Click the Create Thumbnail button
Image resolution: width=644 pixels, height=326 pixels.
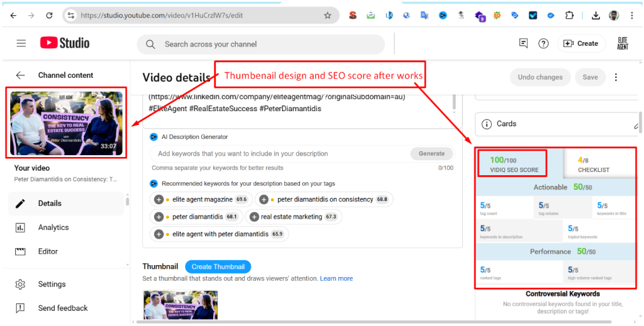(x=218, y=267)
